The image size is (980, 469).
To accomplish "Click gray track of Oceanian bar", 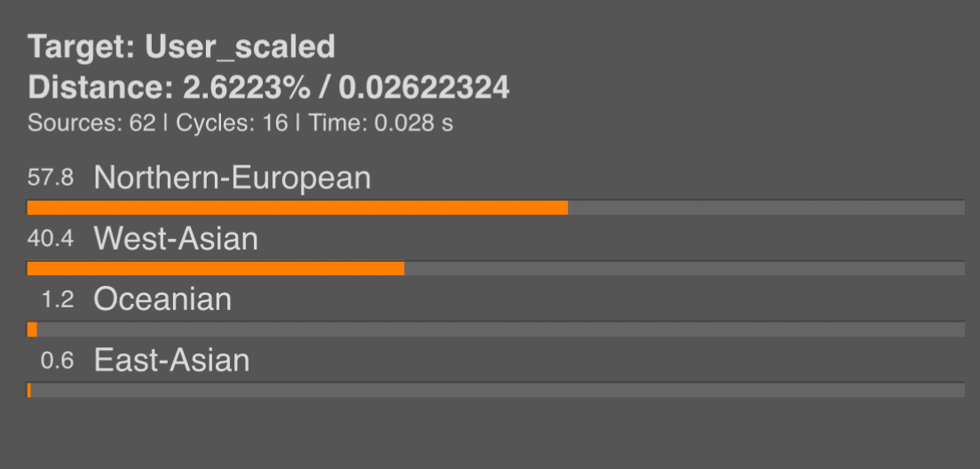I will (x=502, y=329).
